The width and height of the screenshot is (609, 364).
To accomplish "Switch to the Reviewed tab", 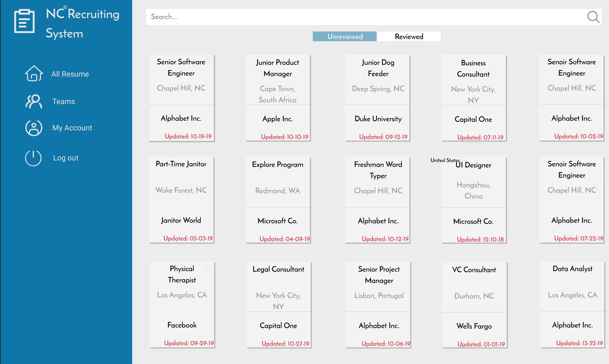I will 409,37.
